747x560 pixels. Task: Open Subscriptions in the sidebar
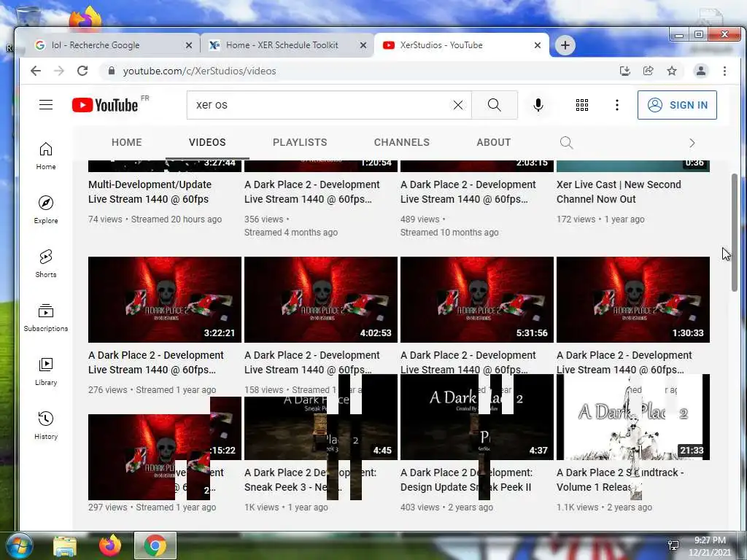pyautogui.click(x=46, y=318)
